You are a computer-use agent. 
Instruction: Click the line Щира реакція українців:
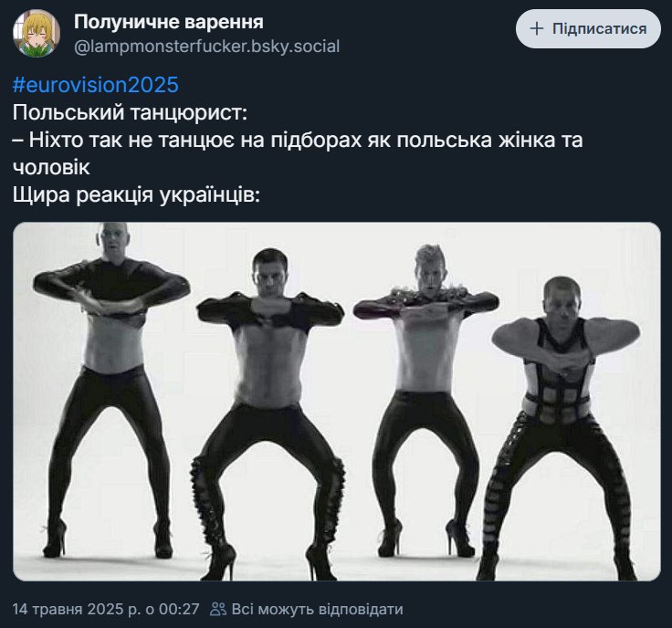click(136, 195)
